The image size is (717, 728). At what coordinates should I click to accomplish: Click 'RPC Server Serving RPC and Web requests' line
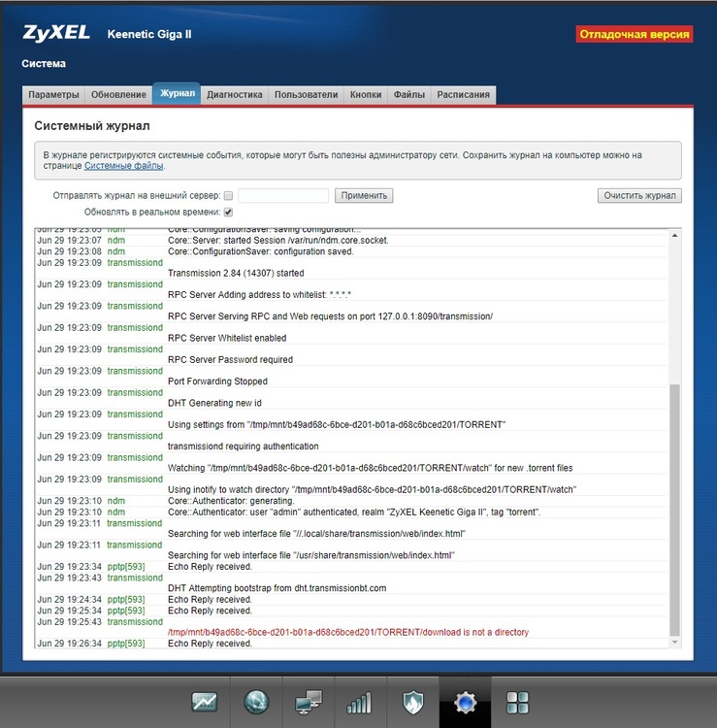click(x=330, y=316)
